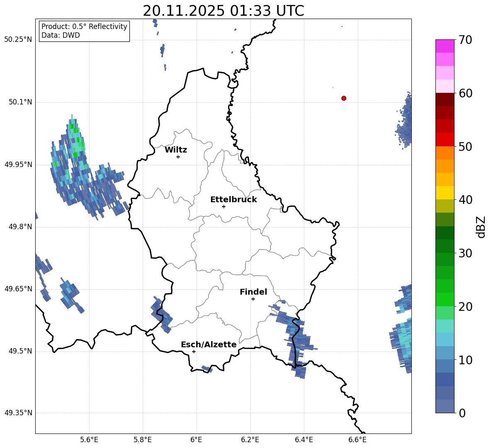Viewport: 491px width, 448px height.
Task: Click the Findel location cross marker
Action: [253, 299]
